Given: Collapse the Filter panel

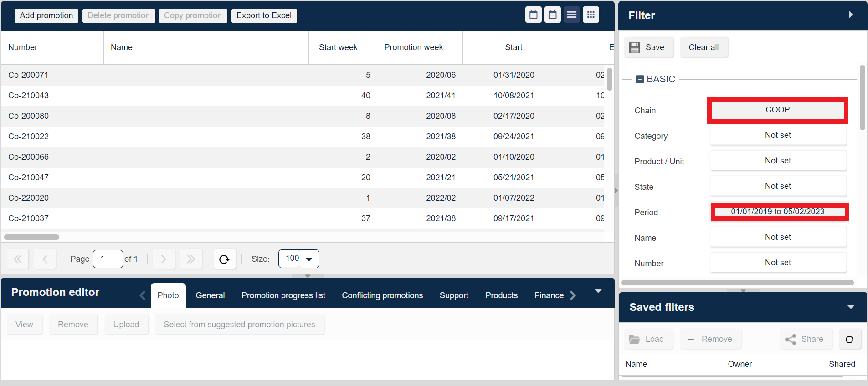Looking at the screenshot, I should click(850, 15).
